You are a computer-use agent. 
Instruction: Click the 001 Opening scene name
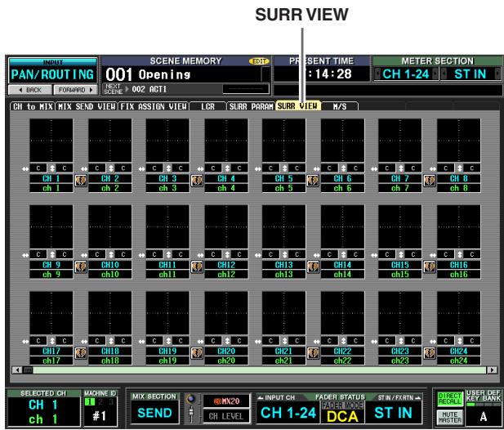(148, 74)
